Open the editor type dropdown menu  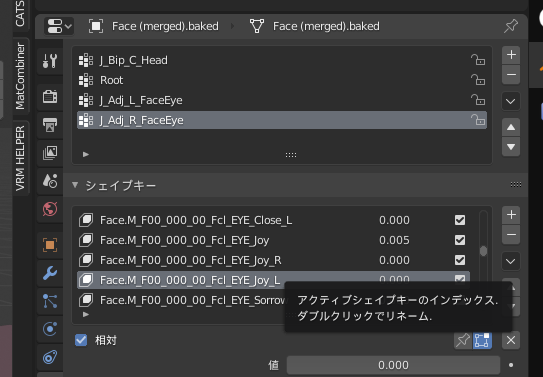pyautogui.click(x=59, y=26)
